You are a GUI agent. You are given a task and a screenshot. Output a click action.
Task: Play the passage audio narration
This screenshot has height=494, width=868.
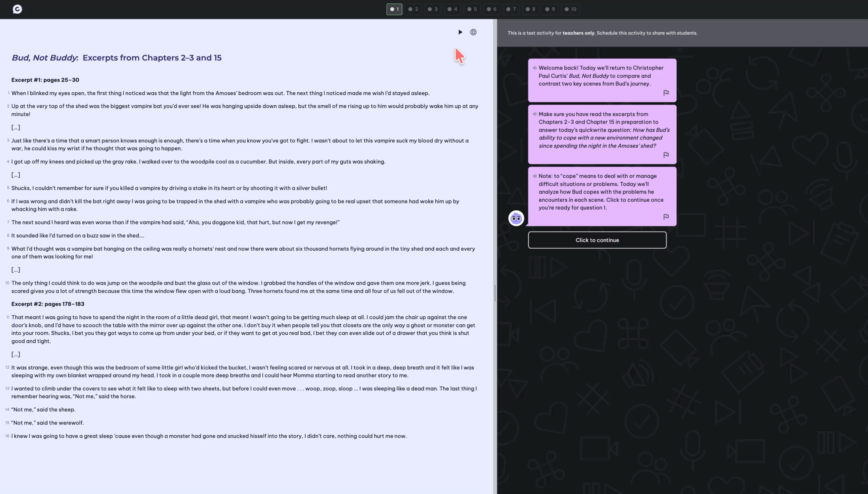[x=460, y=32]
